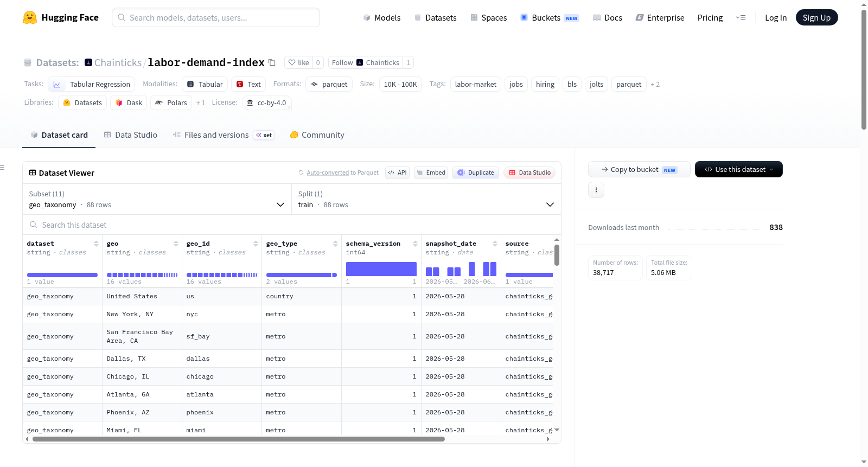The image size is (868, 467).
Task: Click the "Atlanta, GA" cell
Action: tap(142, 394)
